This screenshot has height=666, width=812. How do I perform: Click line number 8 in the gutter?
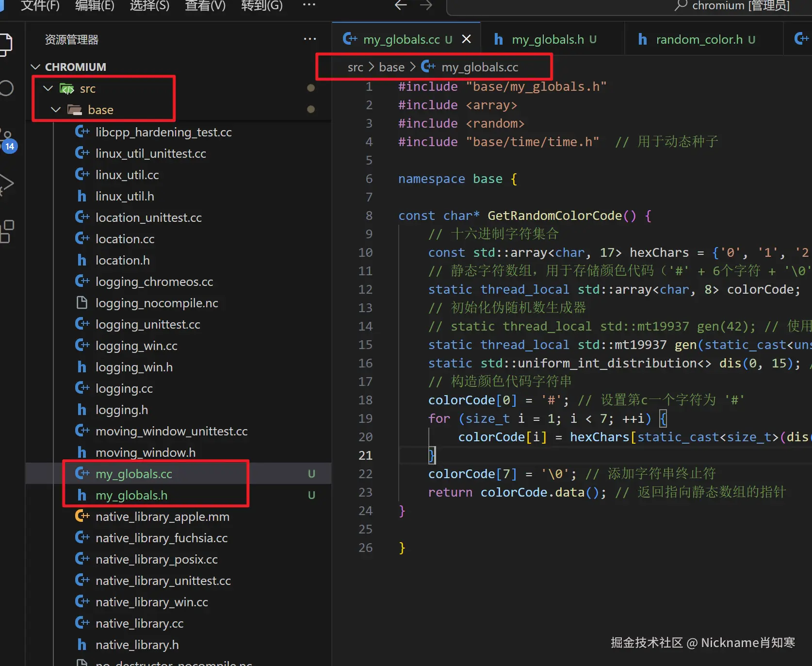point(369,216)
